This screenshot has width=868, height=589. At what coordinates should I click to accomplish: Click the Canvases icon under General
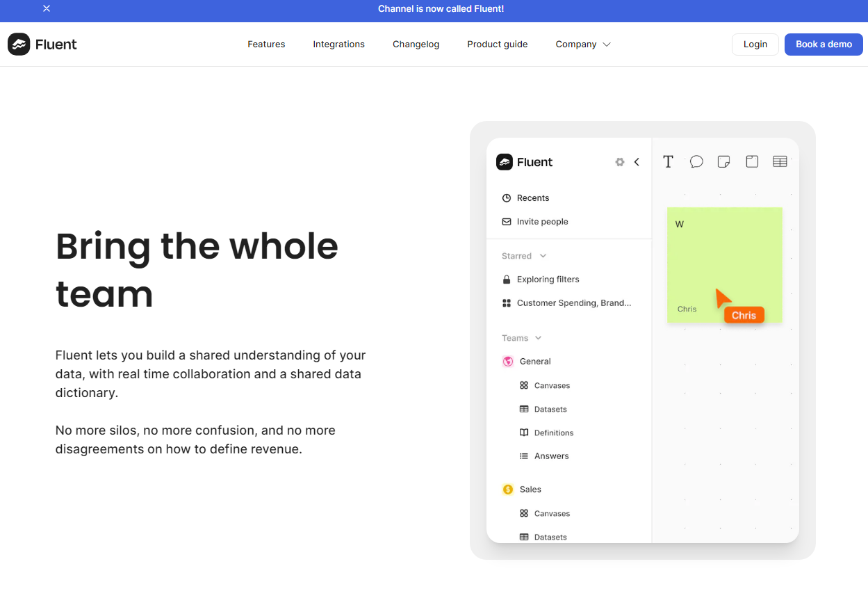point(524,385)
